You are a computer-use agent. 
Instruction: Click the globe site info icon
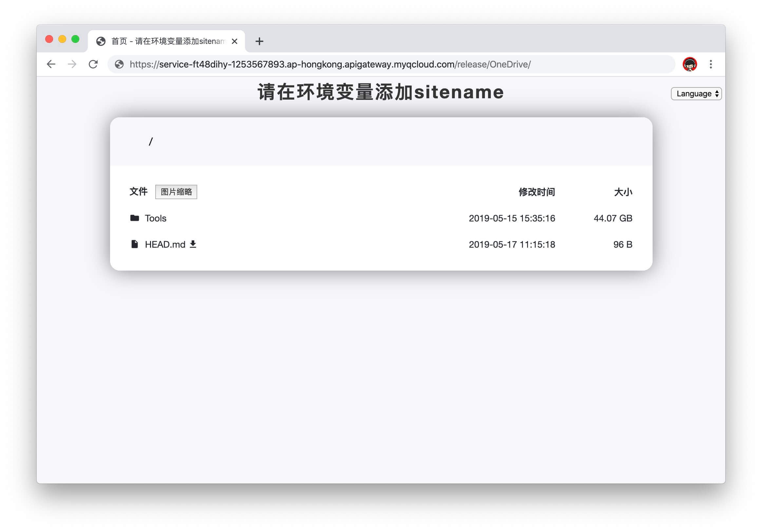[x=119, y=64]
